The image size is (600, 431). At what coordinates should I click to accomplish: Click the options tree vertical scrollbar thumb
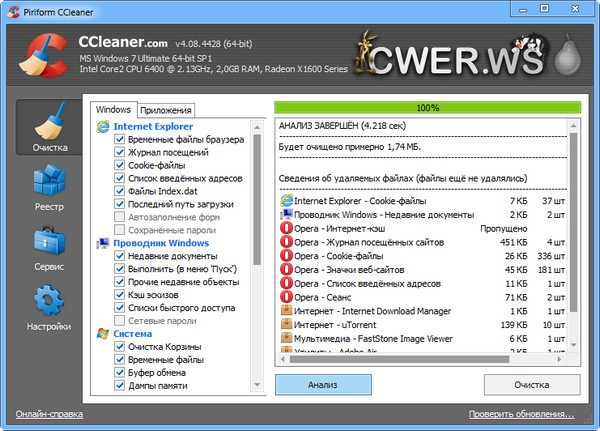pyautogui.click(x=257, y=199)
